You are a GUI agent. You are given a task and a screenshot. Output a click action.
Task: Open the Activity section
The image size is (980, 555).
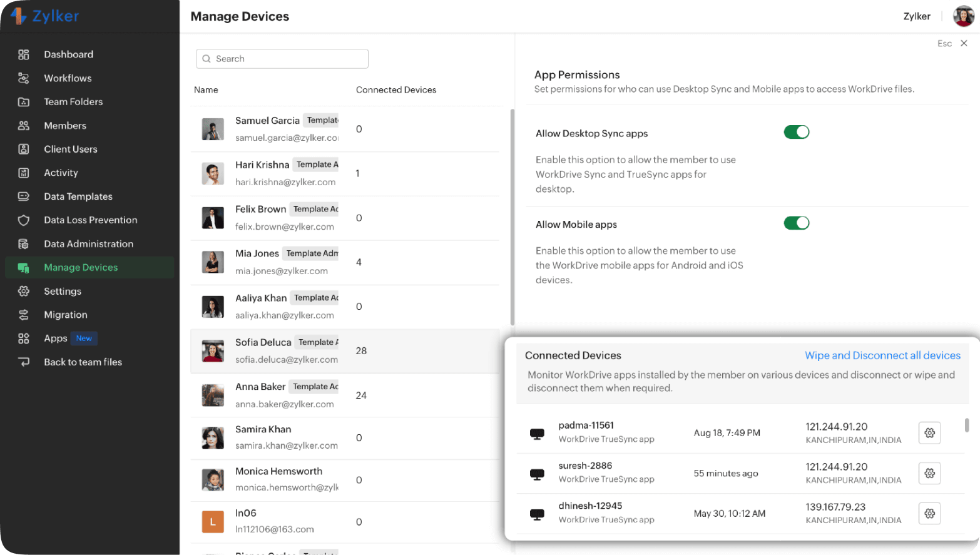(x=61, y=173)
